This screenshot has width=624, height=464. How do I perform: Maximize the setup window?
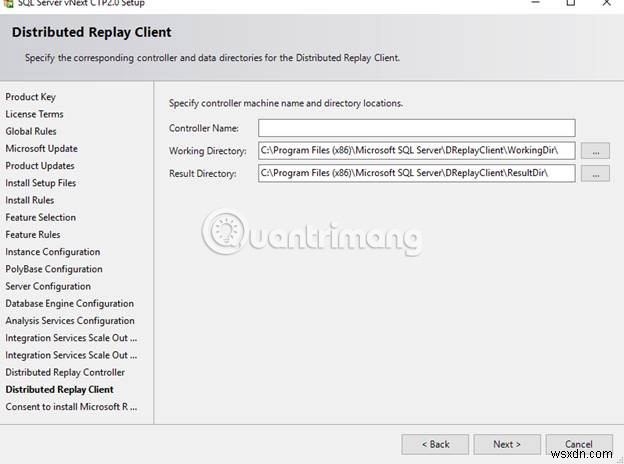coord(571,2)
